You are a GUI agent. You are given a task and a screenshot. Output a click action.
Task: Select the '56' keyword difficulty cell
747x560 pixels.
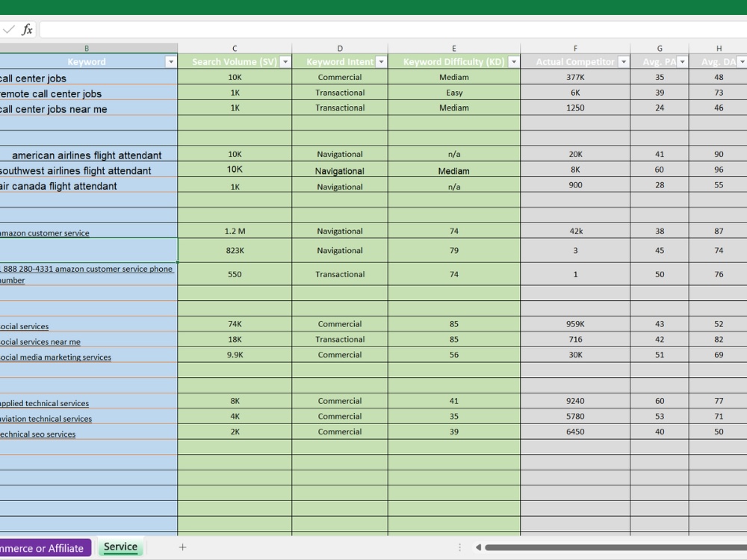pos(454,355)
